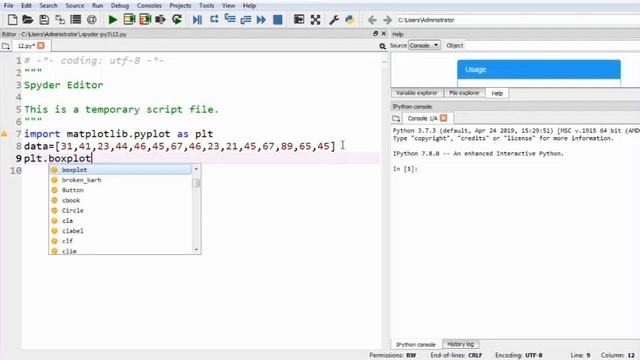Viewport: 640px width, 360px height.
Task: Run the file with green play button
Action: click(x=113, y=20)
